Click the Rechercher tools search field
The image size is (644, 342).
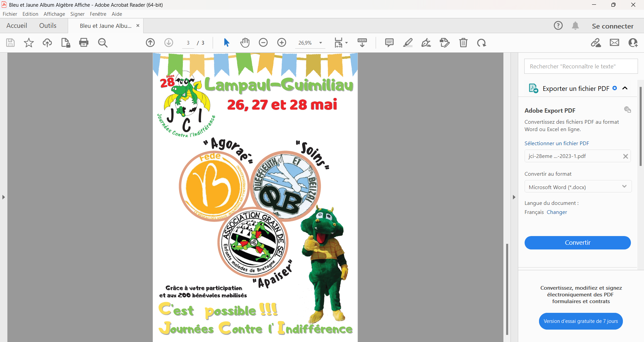coord(581,66)
